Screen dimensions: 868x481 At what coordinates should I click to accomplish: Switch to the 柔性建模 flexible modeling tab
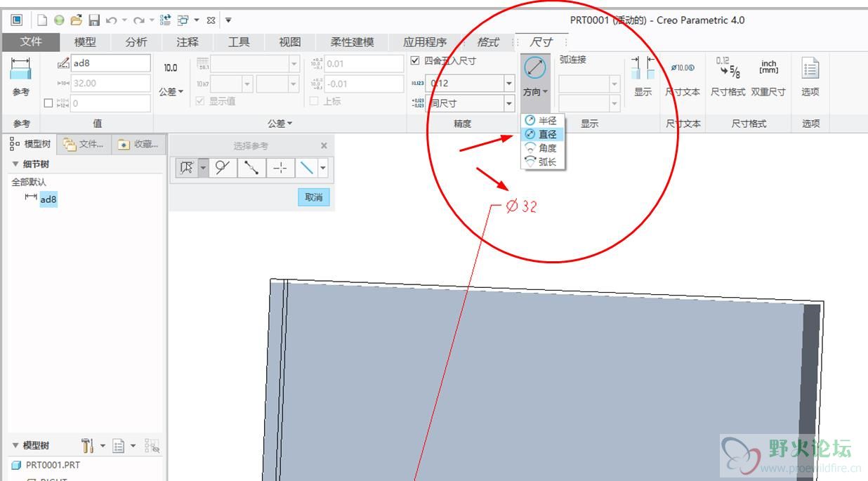(x=353, y=42)
